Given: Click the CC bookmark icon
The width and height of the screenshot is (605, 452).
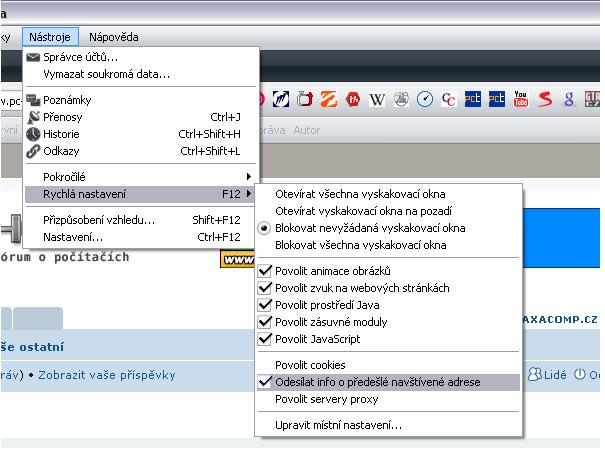Looking at the screenshot, I should [449, 99].
